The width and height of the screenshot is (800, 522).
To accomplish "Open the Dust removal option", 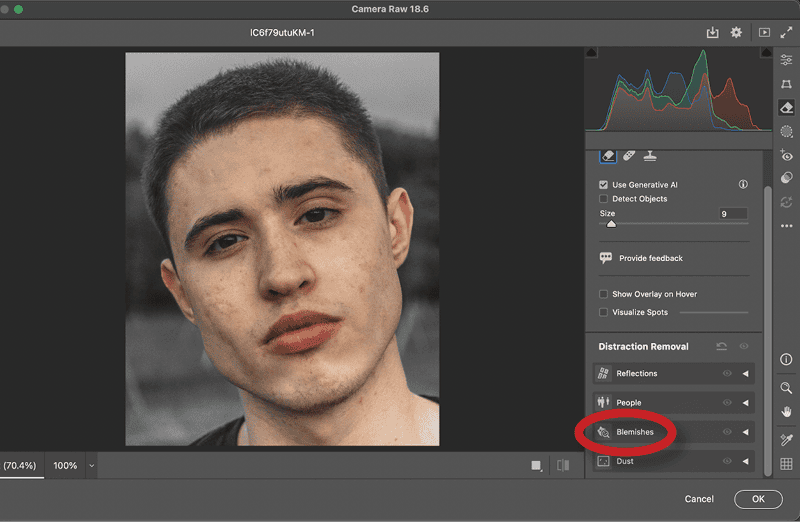I will (x=673, y=461).
